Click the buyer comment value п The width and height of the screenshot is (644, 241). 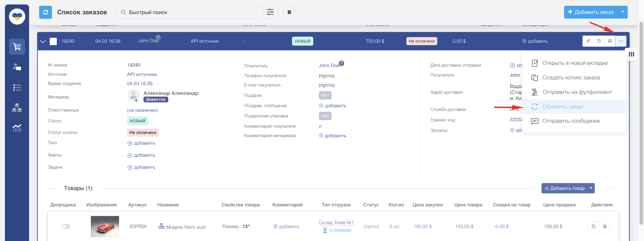tap(320, 126)
